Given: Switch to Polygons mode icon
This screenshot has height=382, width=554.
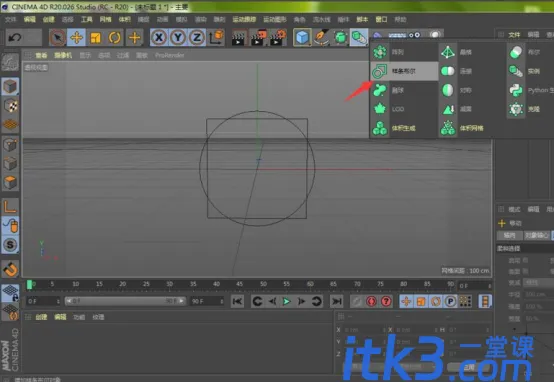Looking at the screenshot, I should [x=10, y=182].
